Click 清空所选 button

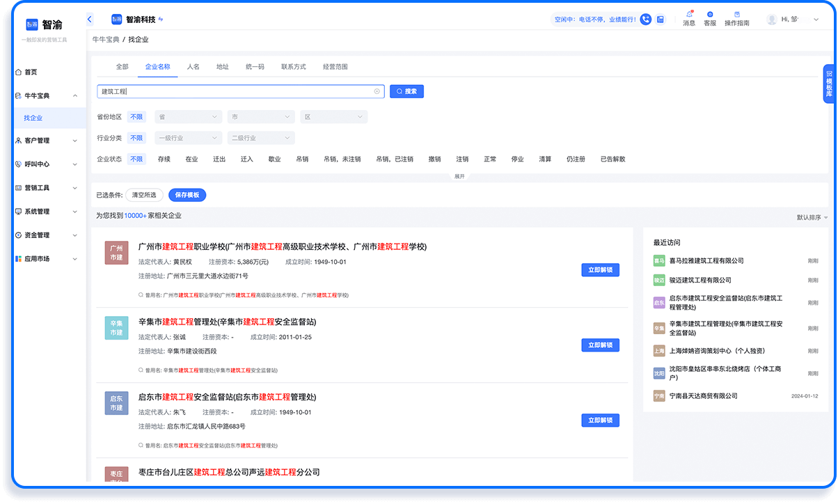145,195
